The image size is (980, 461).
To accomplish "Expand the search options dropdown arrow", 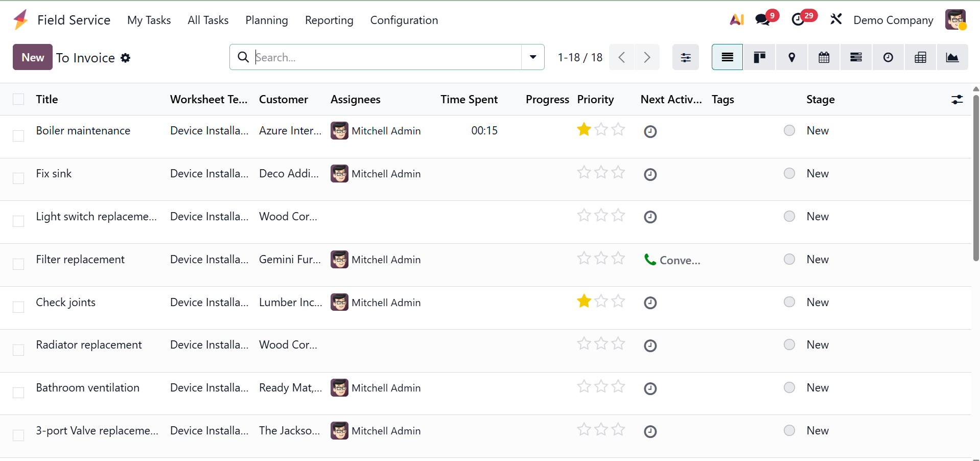I will (x=533, y=57).
